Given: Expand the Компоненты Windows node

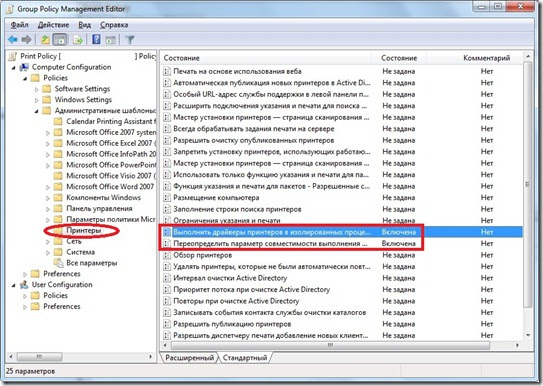Looking at the screenshot, I should pos(48,198).
